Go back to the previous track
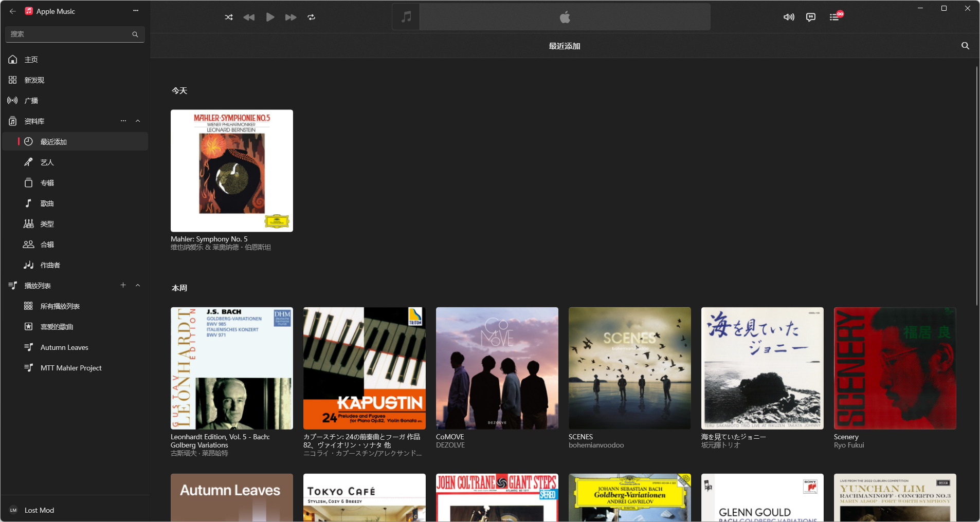The width and height of the screenshot is (980, 522). tap(249, 17)
